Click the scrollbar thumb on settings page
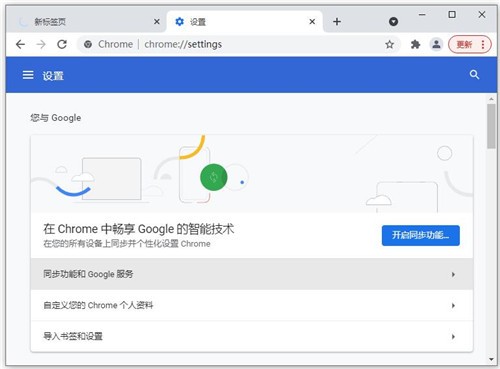This screenshot has height=369, width=500. [x=491, y=126]
